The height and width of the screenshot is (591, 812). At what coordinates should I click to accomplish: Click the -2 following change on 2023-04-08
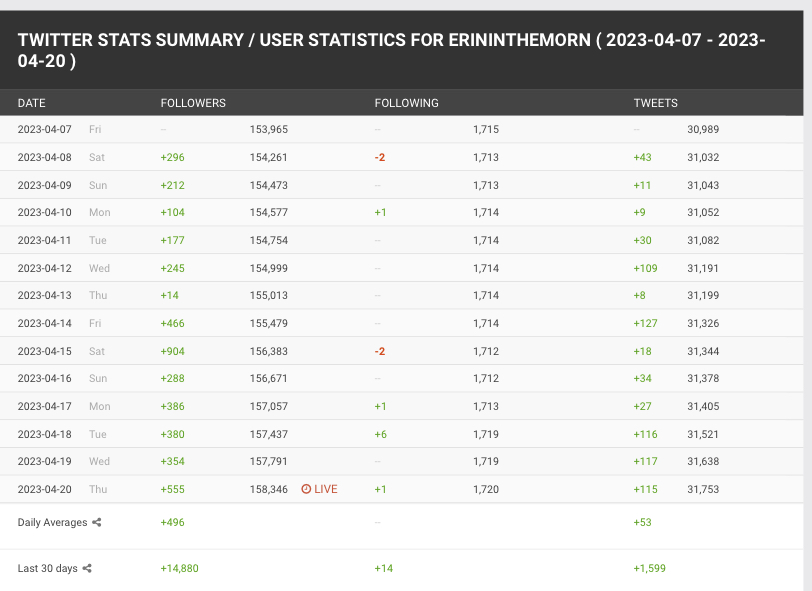380,157
